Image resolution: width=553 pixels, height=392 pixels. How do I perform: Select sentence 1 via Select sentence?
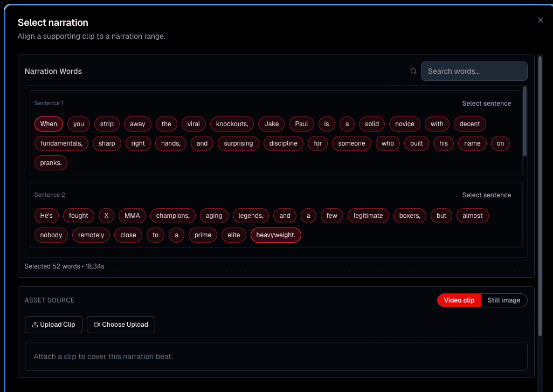[486, 104]
